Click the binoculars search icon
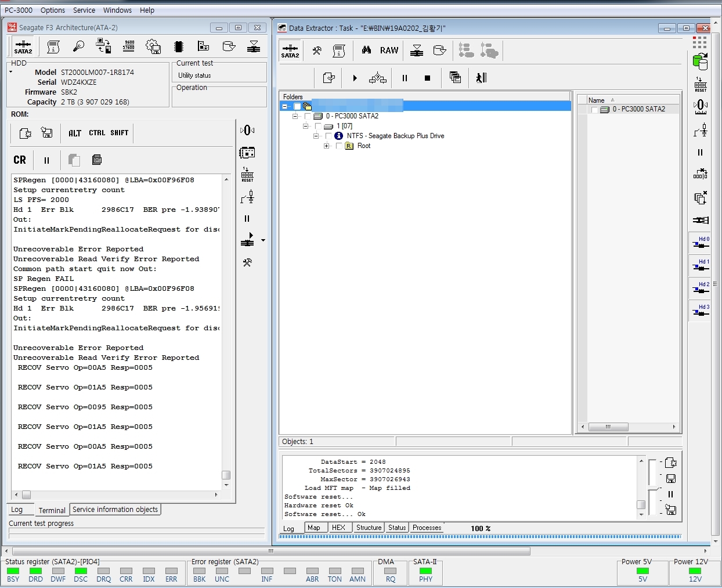Screen dimensions: 722x588 [366, 50]
